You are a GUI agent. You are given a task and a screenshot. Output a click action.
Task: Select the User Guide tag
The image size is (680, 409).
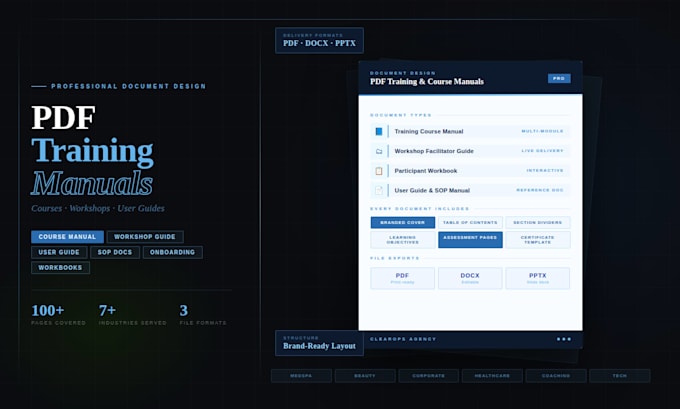59,252
